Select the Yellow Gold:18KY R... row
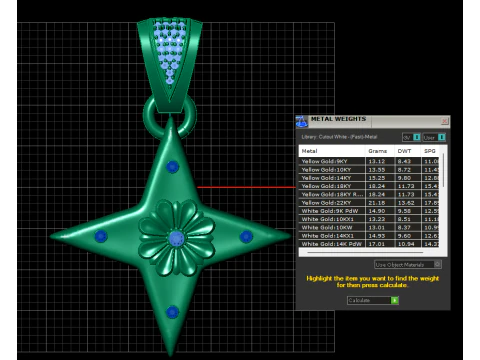The height and width of the screenshot is (360, 480). click(x=369, y=194)
